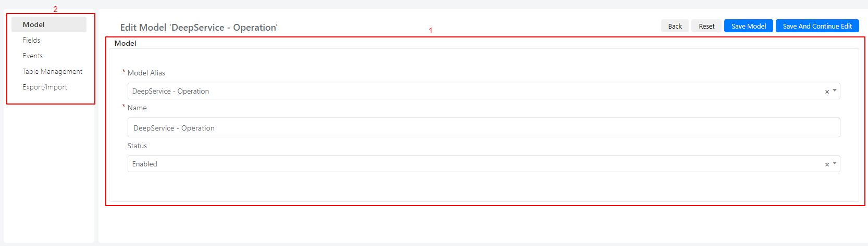This screenshot has width=868, height=246.
Task: Open the Status Enabled combo box
Action: (483, 164)
